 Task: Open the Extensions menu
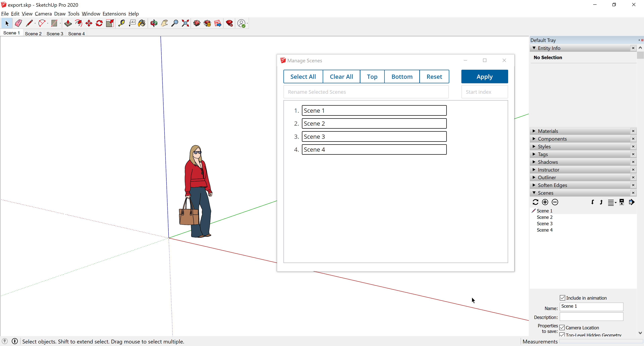tap(114, 14)
